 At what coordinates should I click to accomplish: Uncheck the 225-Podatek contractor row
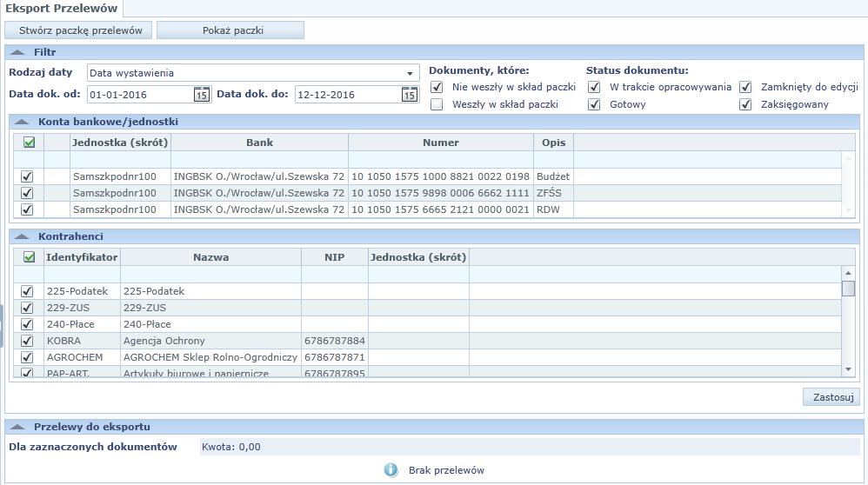coord(27,291)
